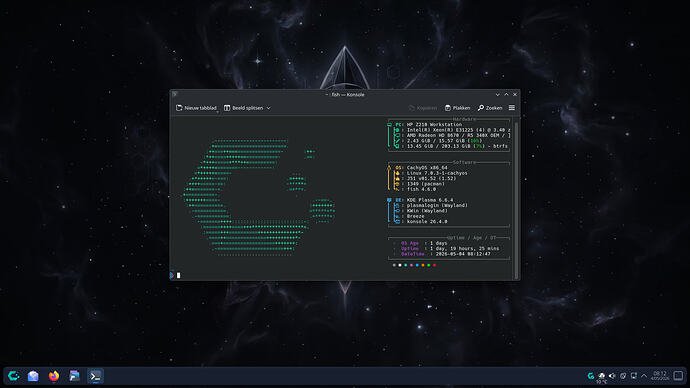
Task: Click the CachyOS update tray icon
Action: click(x=591, y=376)
